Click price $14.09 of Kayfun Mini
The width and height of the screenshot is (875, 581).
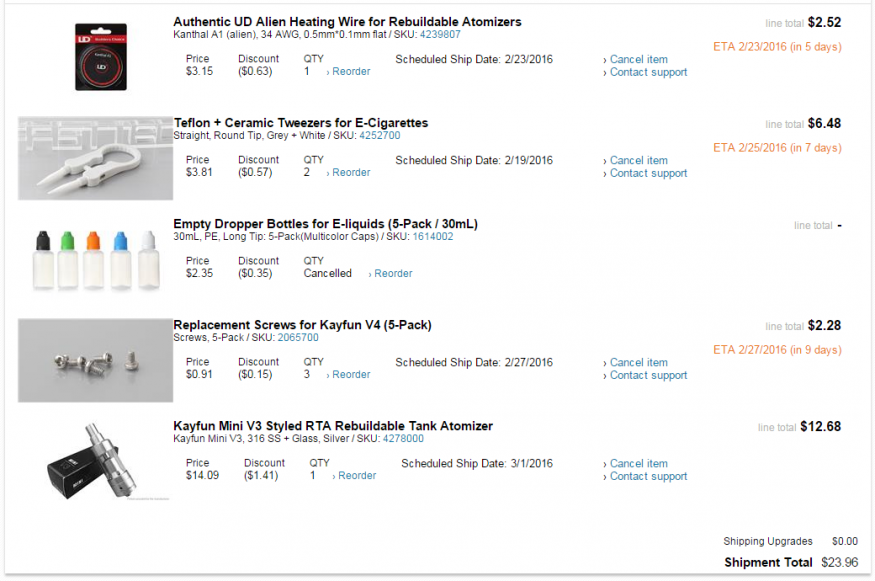tap(202, 476)
